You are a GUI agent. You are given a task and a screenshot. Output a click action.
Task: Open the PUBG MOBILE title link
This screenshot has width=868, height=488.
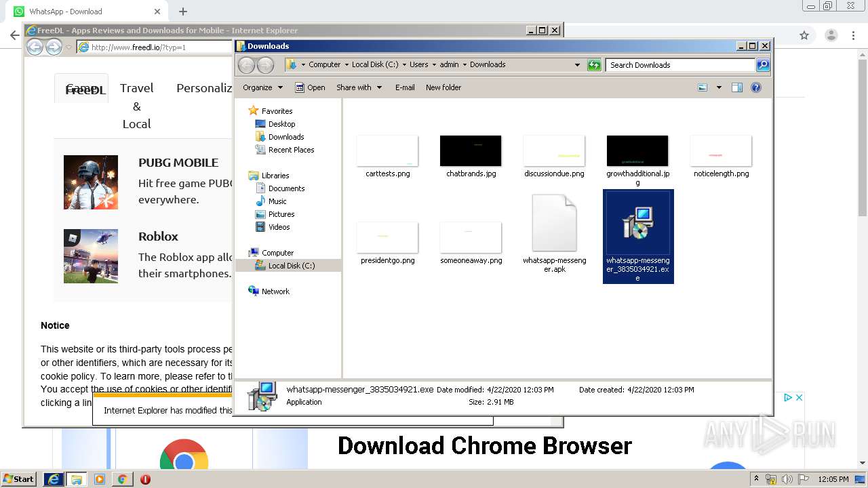coord(178,163)
